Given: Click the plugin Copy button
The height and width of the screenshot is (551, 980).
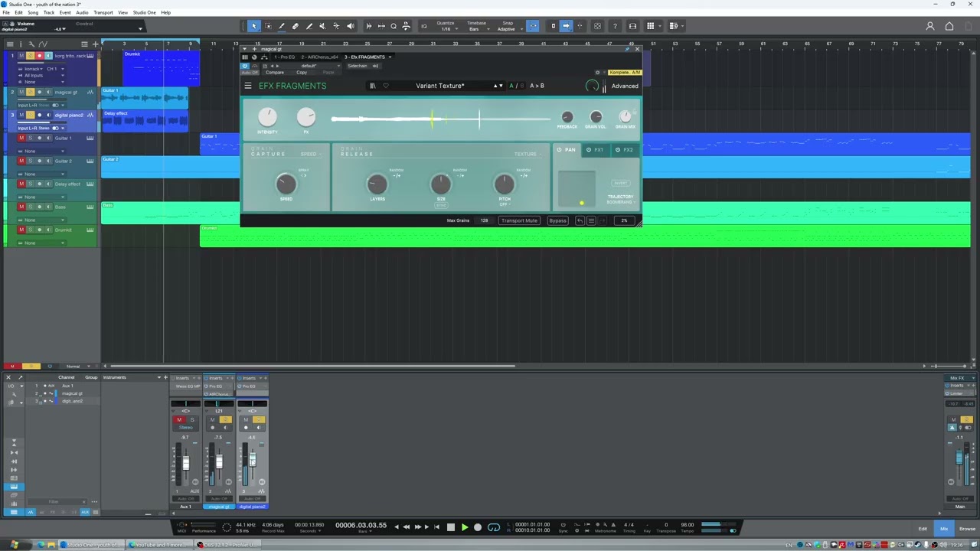Looking at the screenshot, I should [302, 73].
